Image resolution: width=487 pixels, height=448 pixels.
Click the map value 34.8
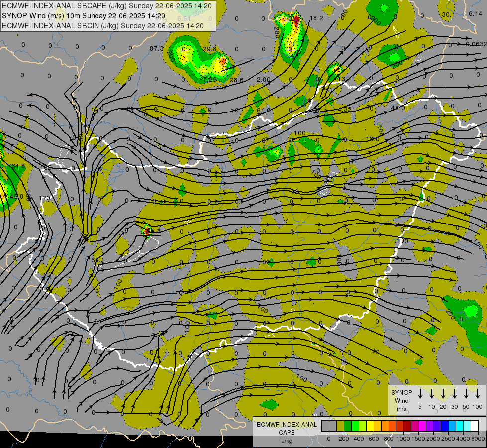18,166
